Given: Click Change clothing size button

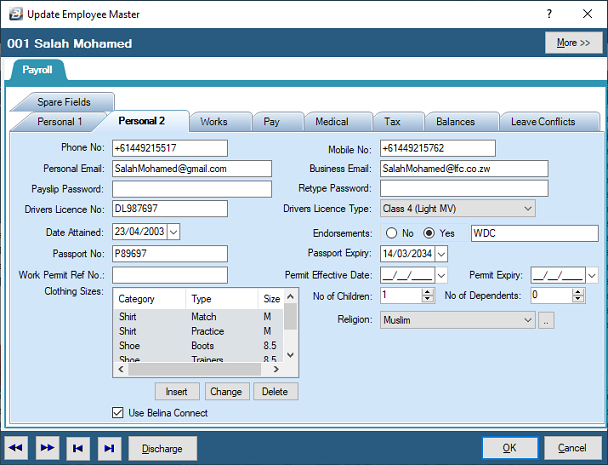Looking at the screenshot, I should (226, 391).
